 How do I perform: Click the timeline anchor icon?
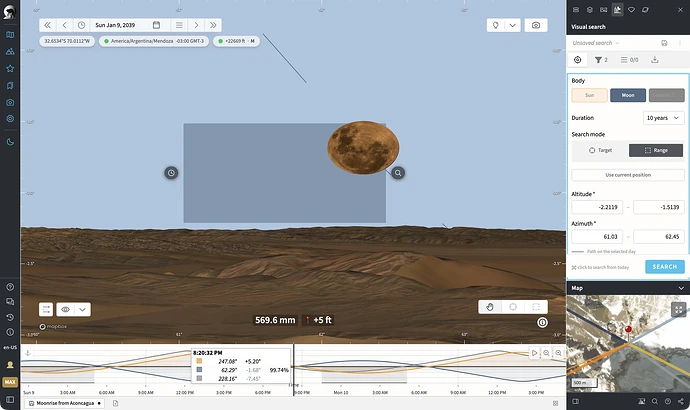(27, 353)
